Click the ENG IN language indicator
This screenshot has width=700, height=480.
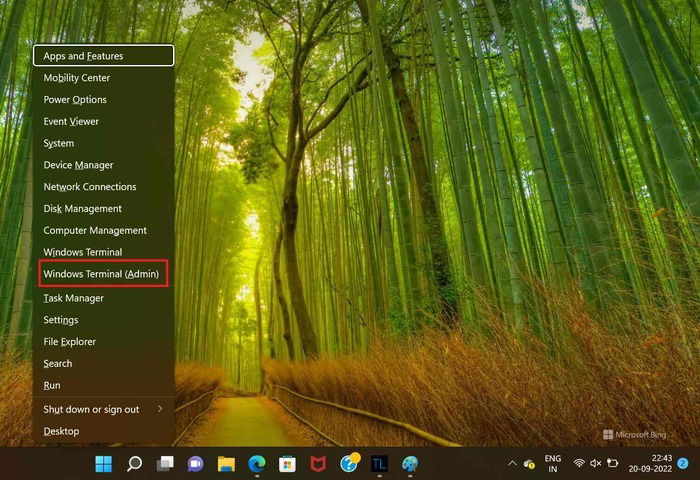point(553,463)
